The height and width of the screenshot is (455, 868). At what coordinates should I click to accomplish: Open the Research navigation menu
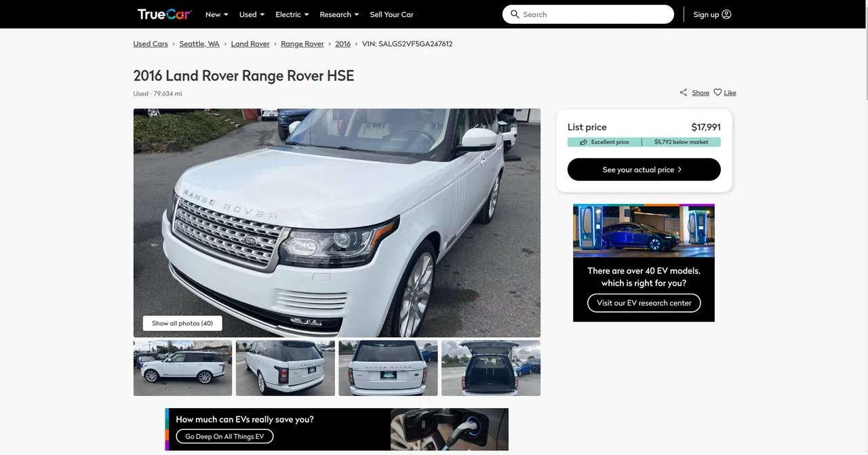(339, 14)
